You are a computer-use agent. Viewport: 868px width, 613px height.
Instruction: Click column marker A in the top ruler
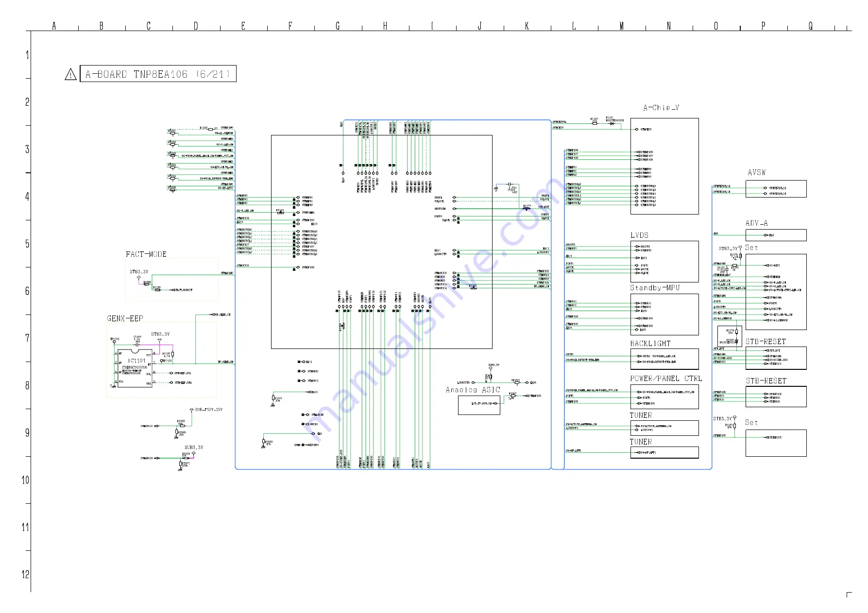click(x=54, y=26)
